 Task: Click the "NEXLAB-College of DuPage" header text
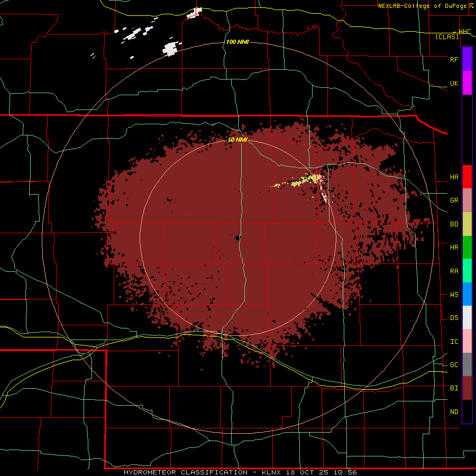click(x=423, y=6)
